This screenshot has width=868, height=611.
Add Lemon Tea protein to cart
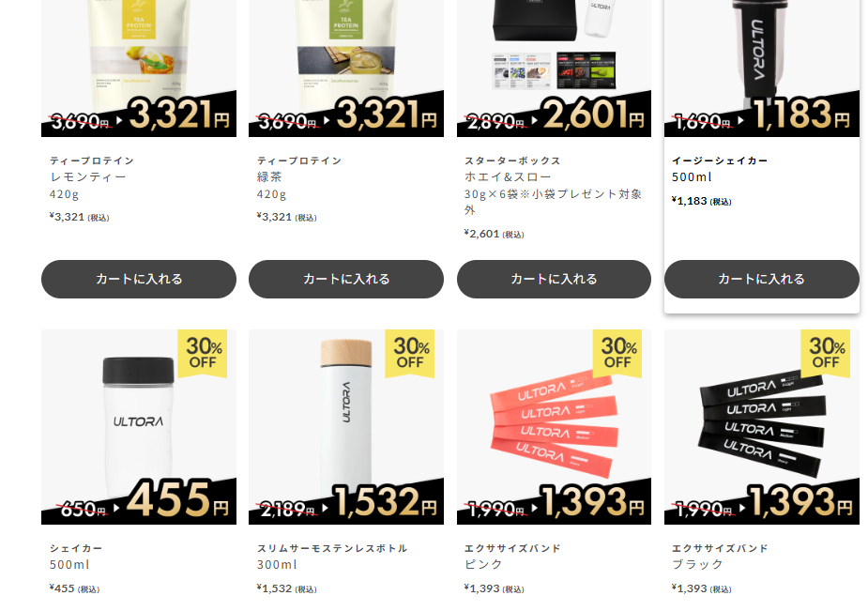click(138, 279)
